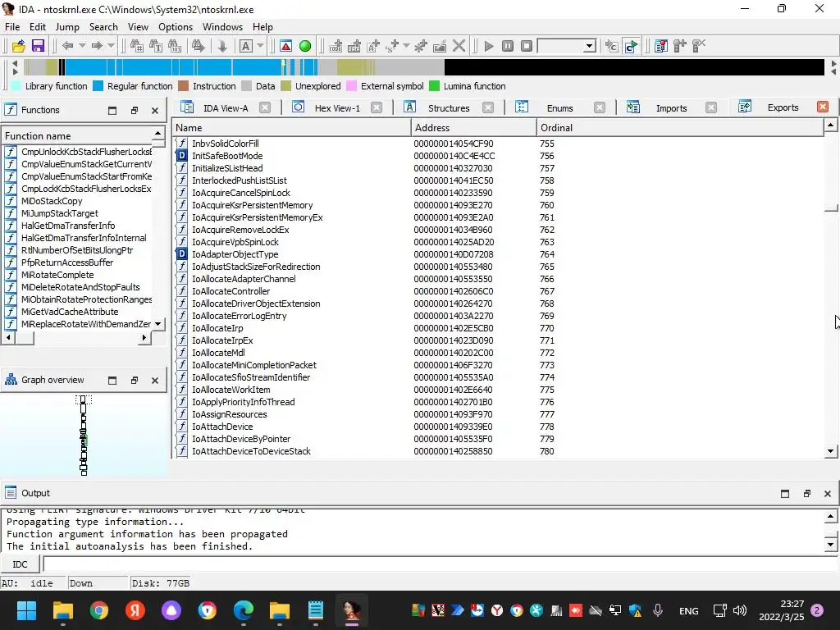Click the Open file toolbar icon
Viewport: 840px width, 630px height.
tap(18, 46)
